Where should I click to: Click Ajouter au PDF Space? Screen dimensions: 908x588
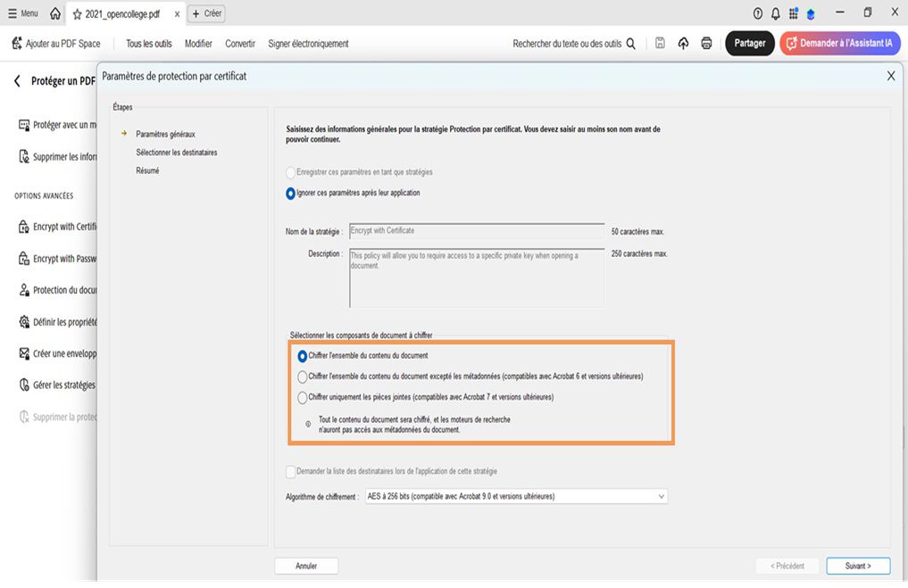coord(55,44)
